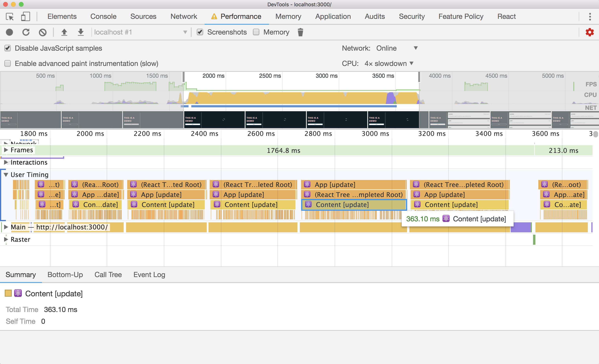The image size is (599, 364).
Task: Open DevTools settings gear
Action: 590,32
